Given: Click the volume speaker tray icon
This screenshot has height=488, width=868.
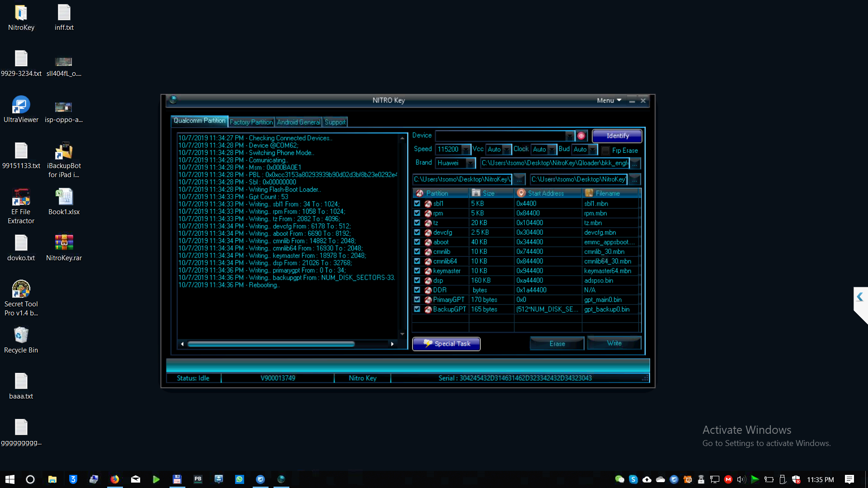Looking at the screenshot, I should (x=741, y=479).
